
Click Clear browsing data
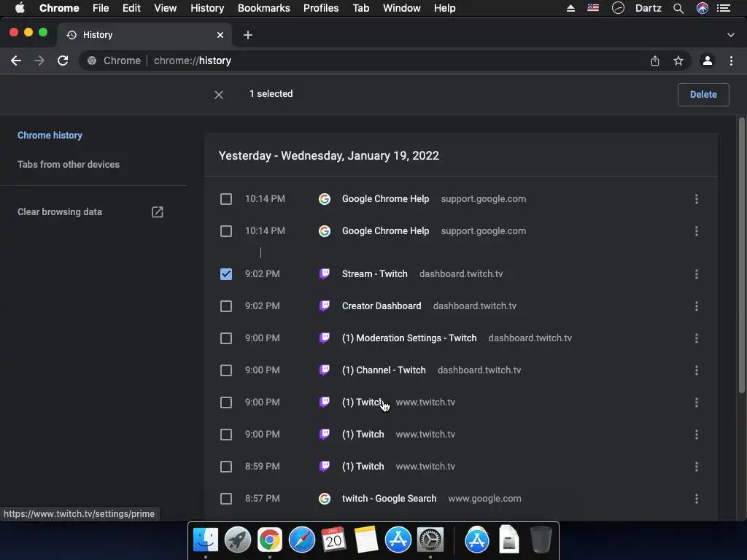coord(60,212)
